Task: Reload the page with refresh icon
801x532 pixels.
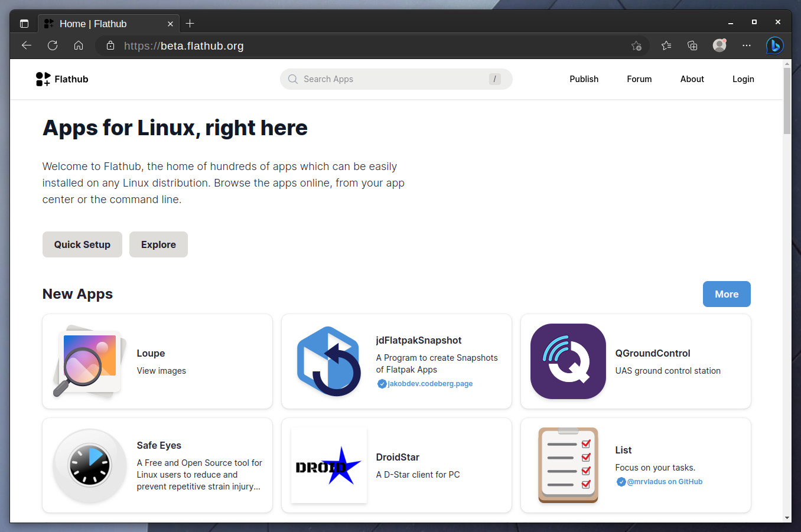Action: pyautogui.click(x=53, y=45)
